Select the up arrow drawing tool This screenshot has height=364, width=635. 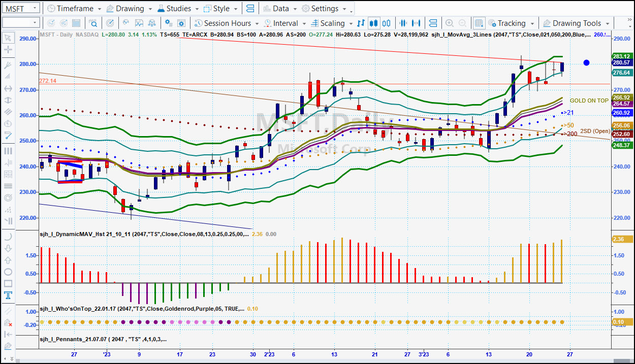pos(8,260)
